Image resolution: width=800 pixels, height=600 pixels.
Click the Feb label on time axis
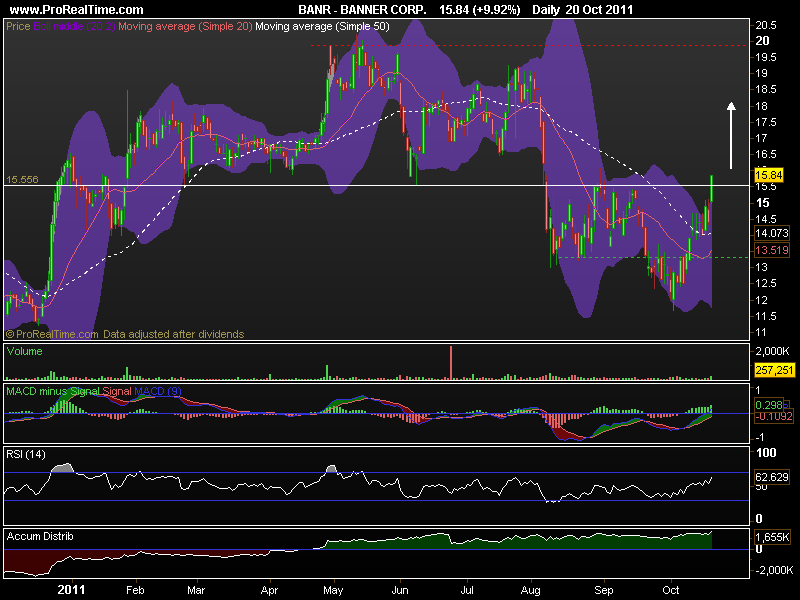coord(135,590)
